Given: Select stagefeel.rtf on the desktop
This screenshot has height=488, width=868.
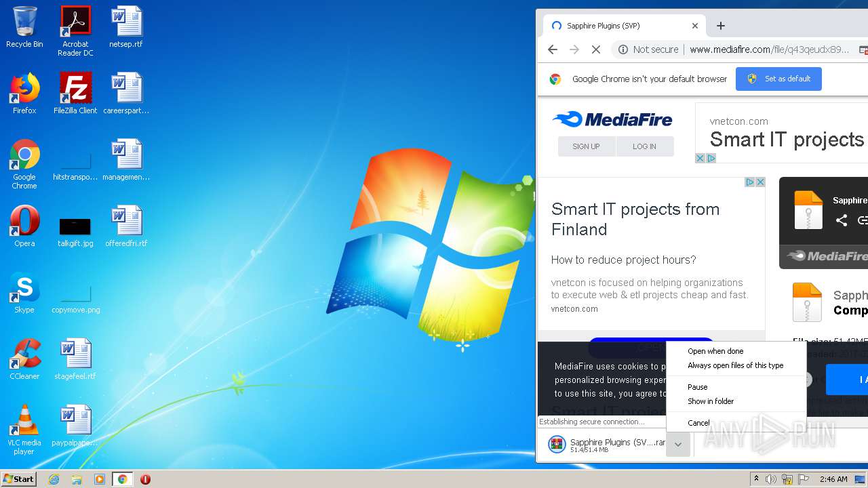Looking at the screenshot, I should tap(75, 359).
